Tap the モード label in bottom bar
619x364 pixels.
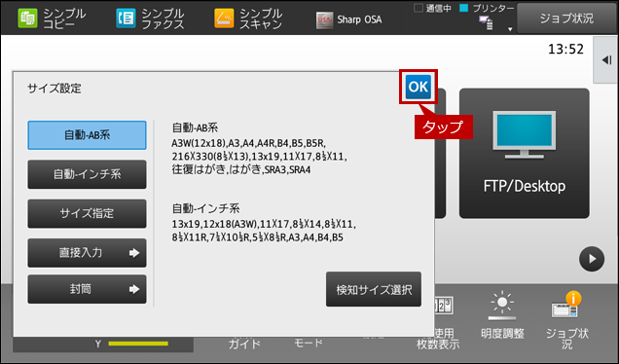[309, 343]
